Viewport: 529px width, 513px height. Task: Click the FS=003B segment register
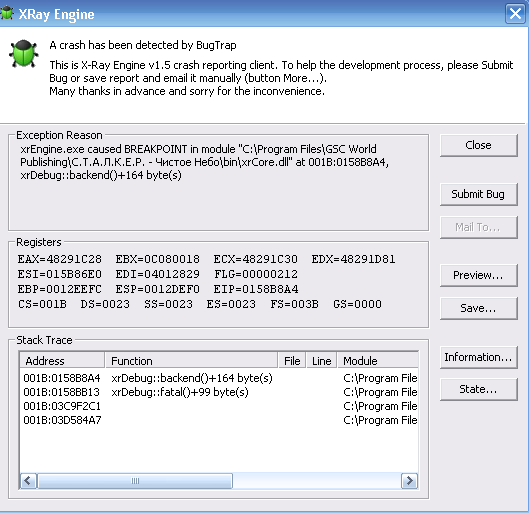(x=295, y=304)
